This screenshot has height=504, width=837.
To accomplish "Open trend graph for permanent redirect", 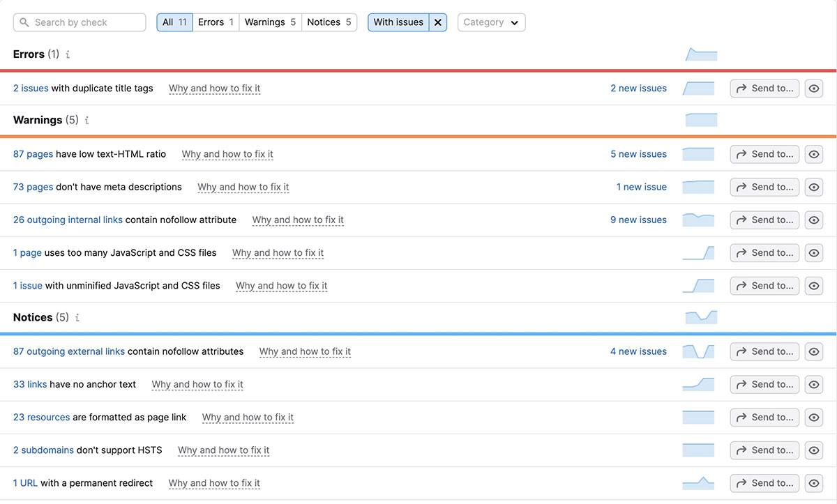I will point(698,483).
